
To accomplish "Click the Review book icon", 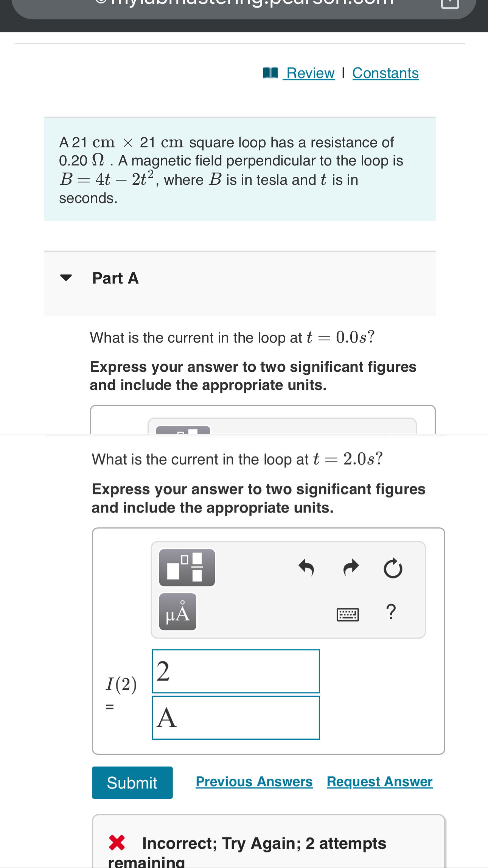I will (x=270, y=72).
